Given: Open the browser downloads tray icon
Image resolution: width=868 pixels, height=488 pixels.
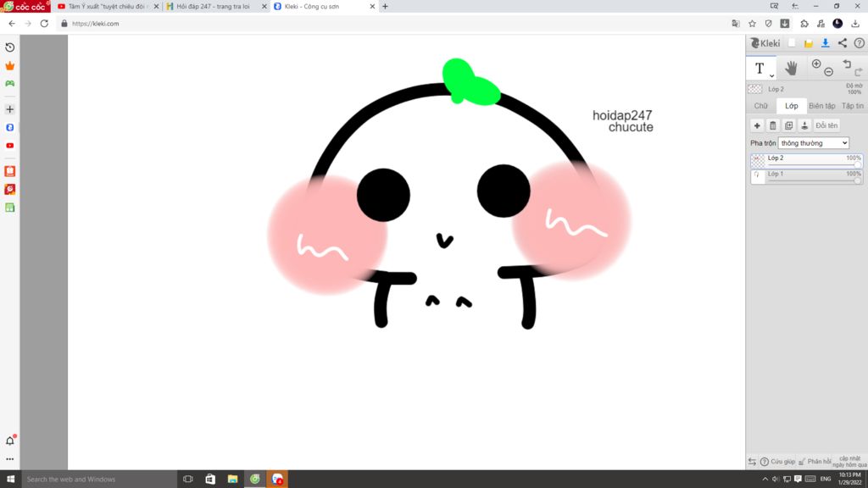Looking at the screenshot, I should click(855, 24).
